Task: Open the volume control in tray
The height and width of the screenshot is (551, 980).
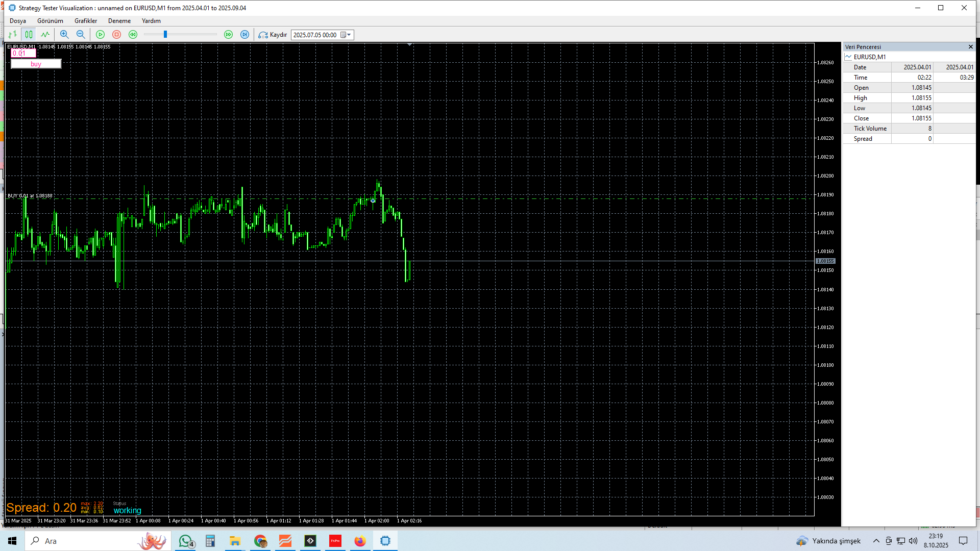Action: (913, 541)
